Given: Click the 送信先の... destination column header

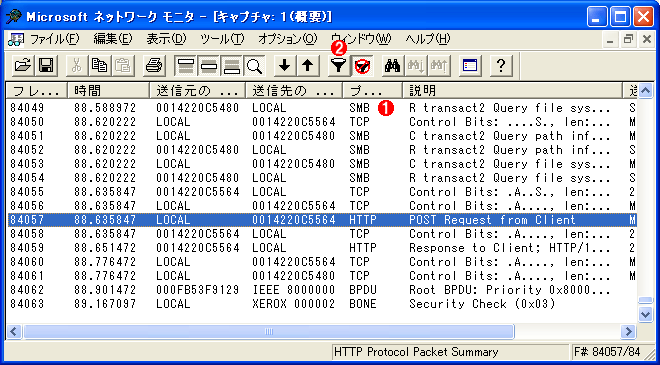Looking at the screenshot, I should pyautogui.click(x=294, y=90).
